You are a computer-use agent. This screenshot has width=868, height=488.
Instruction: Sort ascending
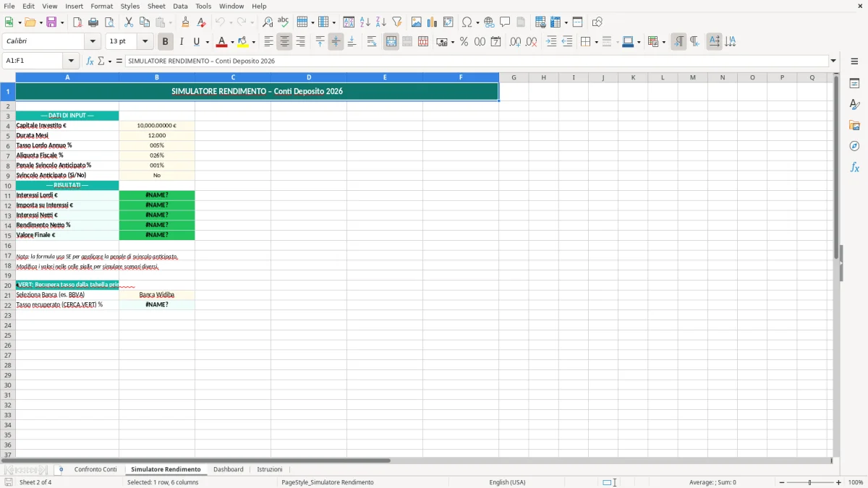point(365,22)
